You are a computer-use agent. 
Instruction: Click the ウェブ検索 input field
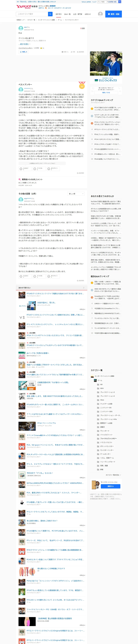click(102, 2)
